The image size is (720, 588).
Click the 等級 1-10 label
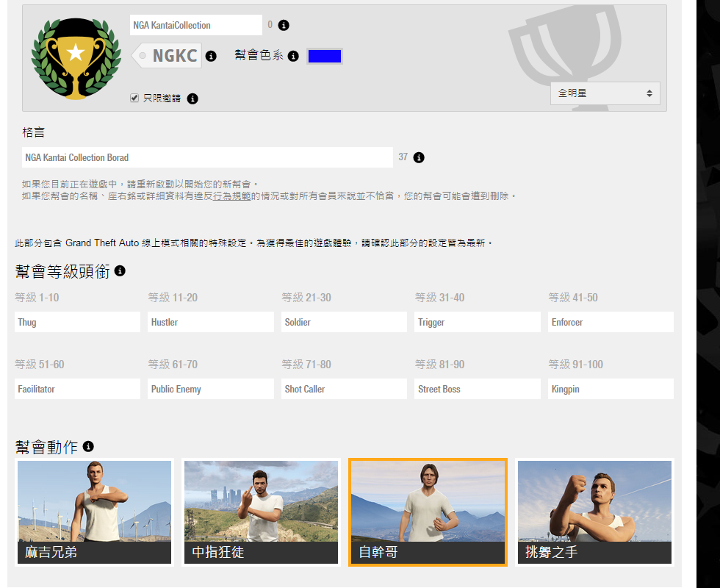[x=37, y=298]
